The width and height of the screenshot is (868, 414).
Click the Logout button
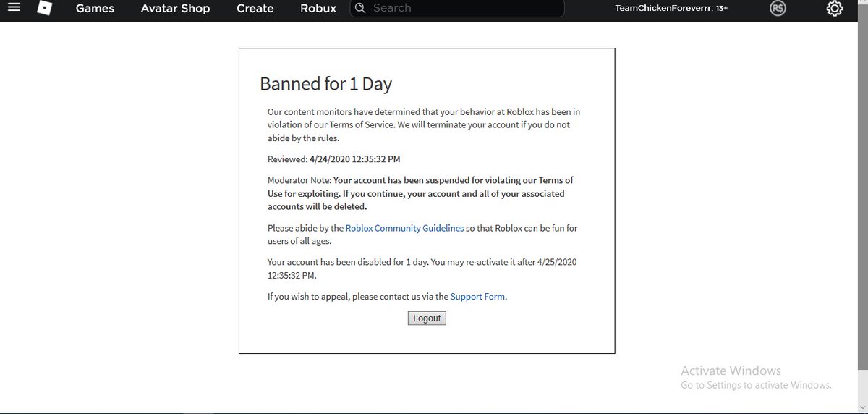[x=427, y=318]
